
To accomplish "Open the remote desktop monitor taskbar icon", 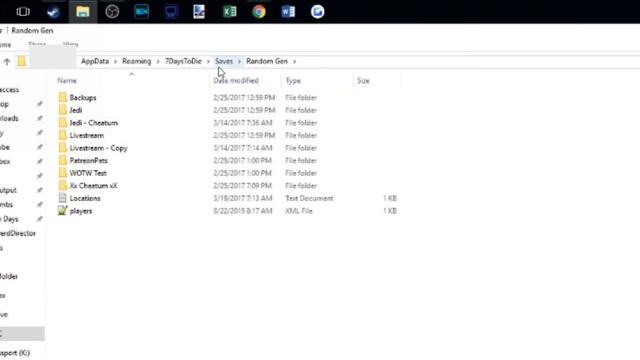I will [171, 12].
